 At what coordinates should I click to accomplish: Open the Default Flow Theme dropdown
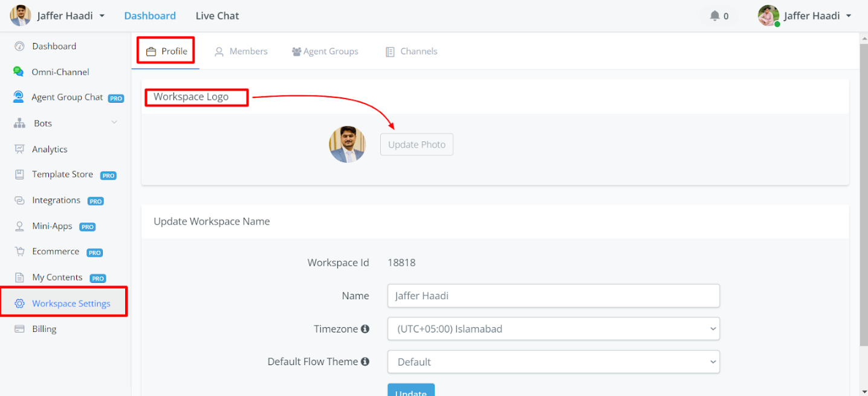coord(553,362)
